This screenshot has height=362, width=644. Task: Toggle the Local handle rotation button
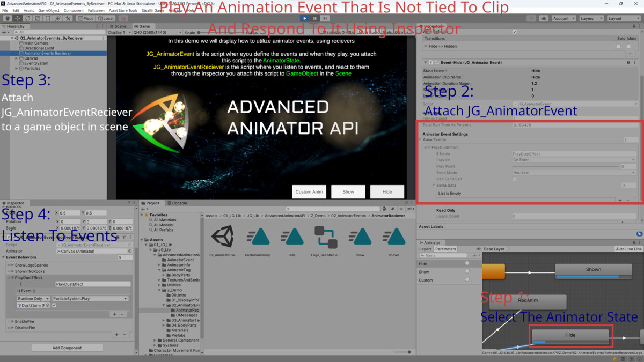[x=106, y=18]
